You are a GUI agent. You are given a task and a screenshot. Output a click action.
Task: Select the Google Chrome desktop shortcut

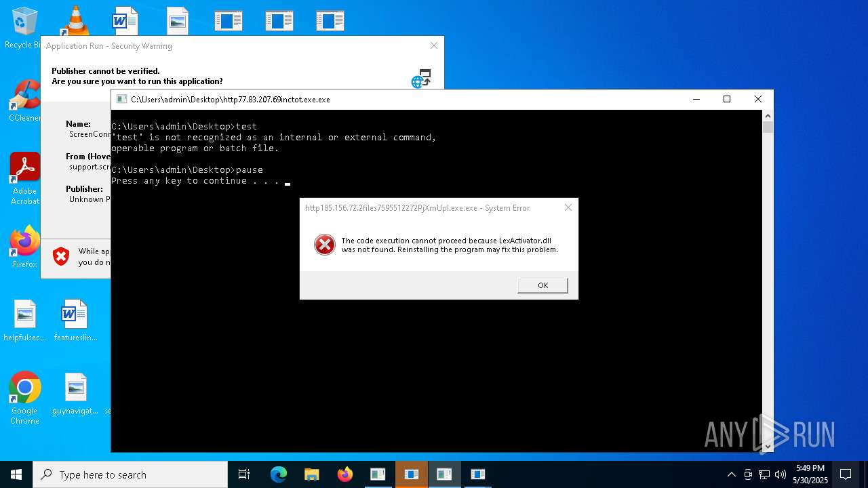tap(24, 399)
